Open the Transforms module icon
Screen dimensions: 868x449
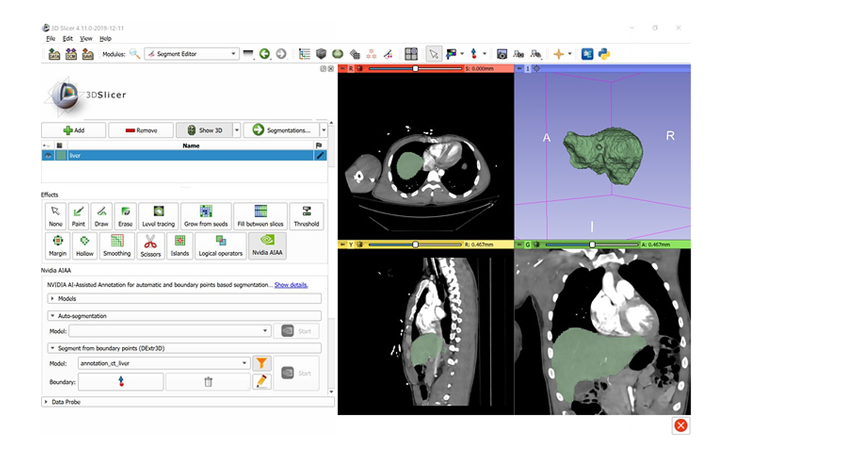coord(355,54)
